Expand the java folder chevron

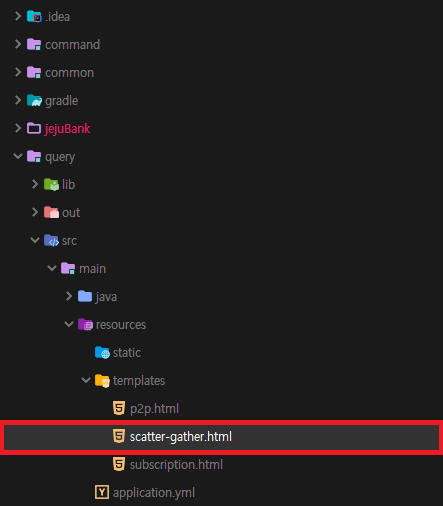coord(69,296)
